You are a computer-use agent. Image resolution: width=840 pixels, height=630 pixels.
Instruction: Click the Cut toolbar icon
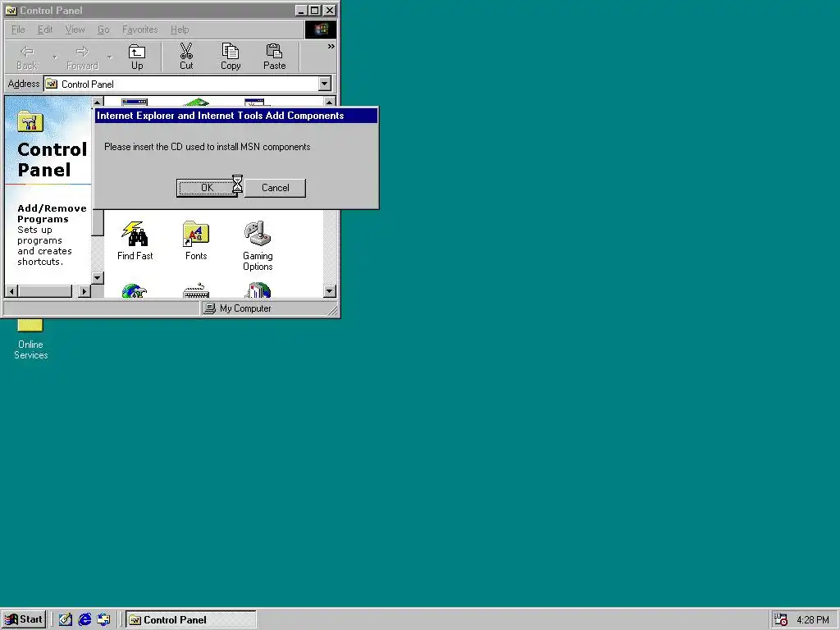[x=186, y=57]
